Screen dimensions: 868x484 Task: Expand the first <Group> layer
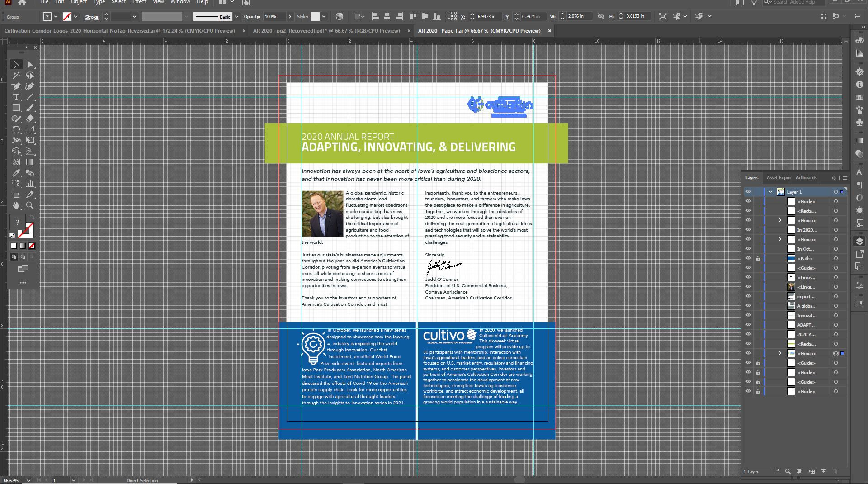click(x=779, y=220)
